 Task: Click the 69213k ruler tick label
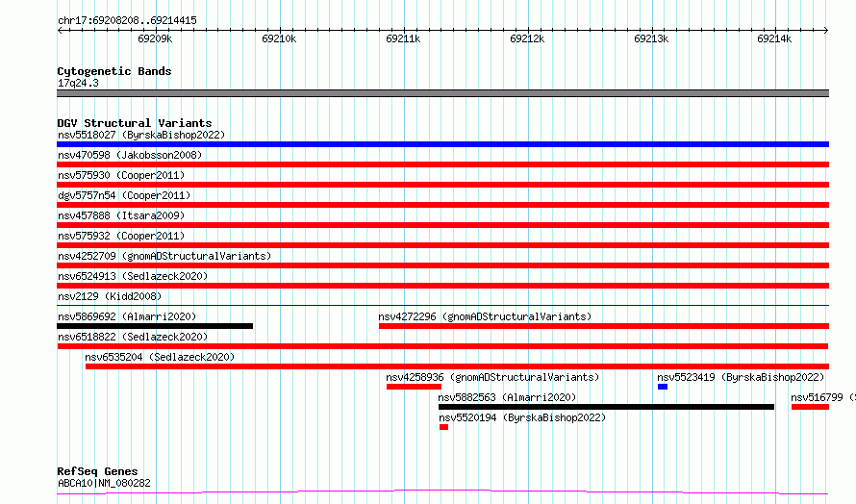pos(651,38)
